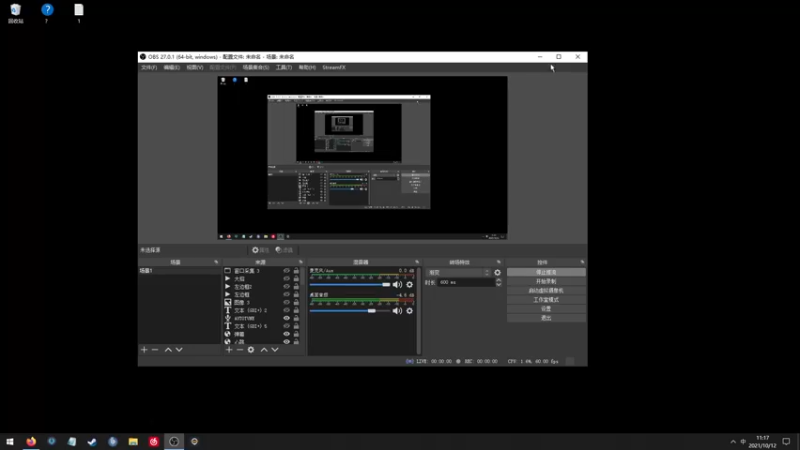Select Recycle Bin desktop icon
The height and width of the screenshot is (450, 800).
(x=15, y=14)
